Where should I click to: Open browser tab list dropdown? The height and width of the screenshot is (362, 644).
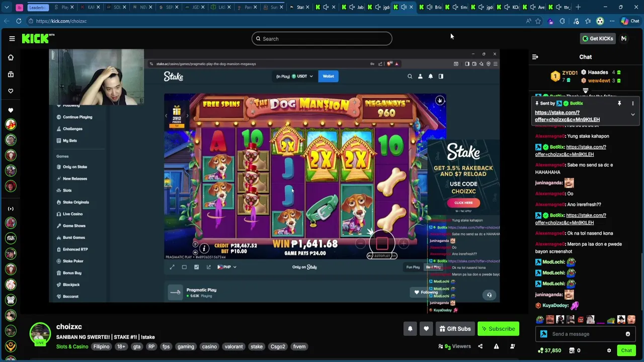pyautogui.click(x=6, y=7)
